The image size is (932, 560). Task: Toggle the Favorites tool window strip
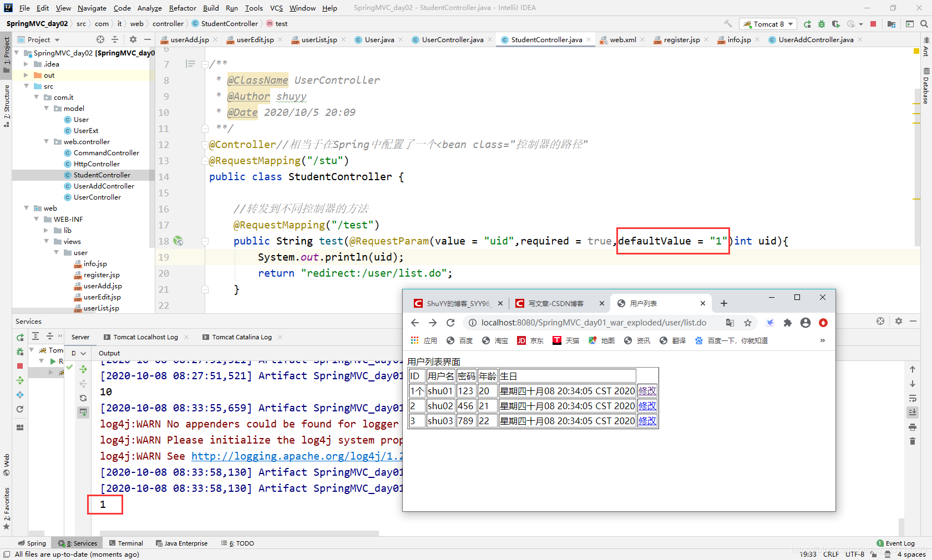tap(7, 508)
